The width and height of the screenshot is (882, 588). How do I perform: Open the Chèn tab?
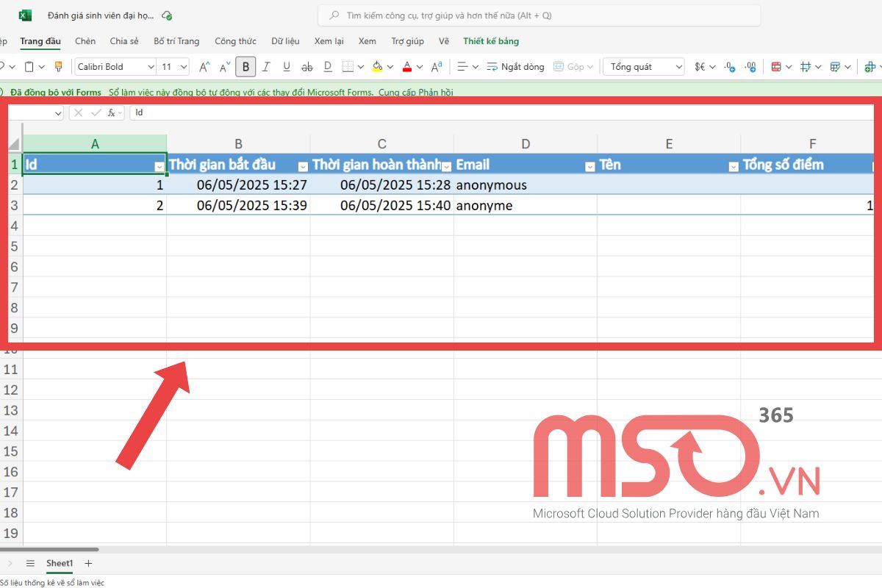coord(85,42)
